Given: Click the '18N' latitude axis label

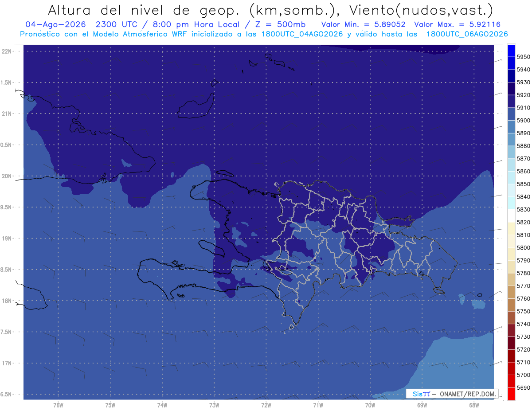Looking at the screenshot, I should point(7,301).
